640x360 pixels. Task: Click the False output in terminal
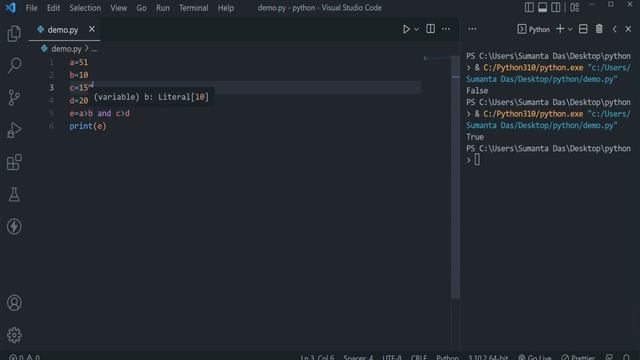click(477, 91)
